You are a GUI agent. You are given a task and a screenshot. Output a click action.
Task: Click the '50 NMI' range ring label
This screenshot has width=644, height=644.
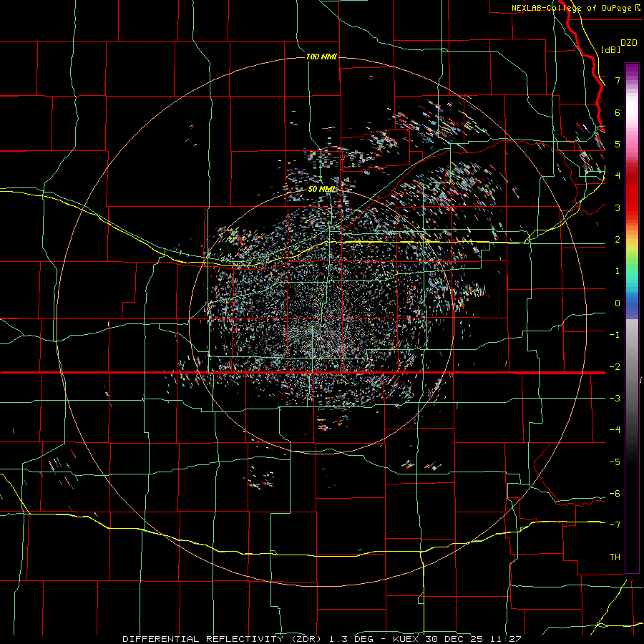click(321, 190)
